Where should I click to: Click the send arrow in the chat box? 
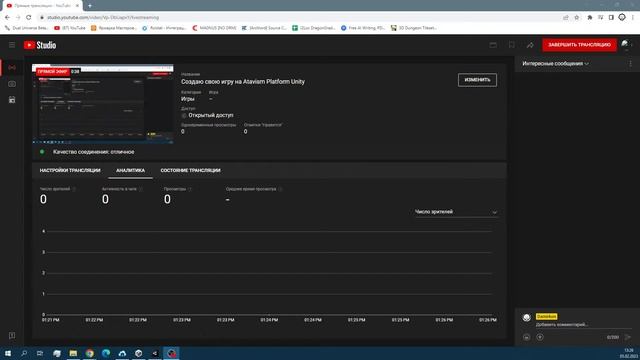(x=628, y=337)
